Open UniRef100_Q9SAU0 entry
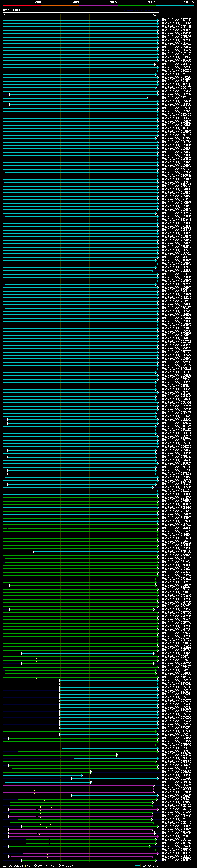Image resolution: width=197 pixels, height=868 pixels. pos(177,796)
